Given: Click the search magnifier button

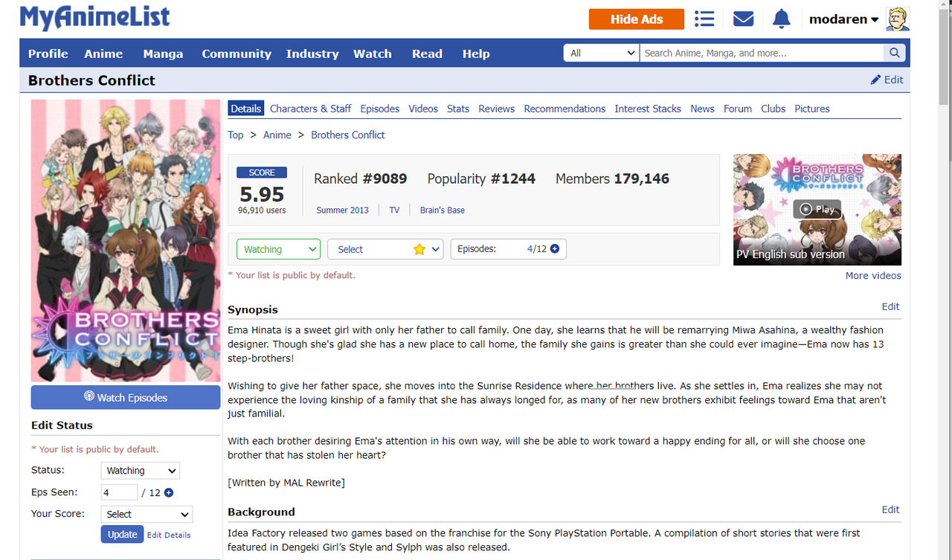Looking at the screenshot, I should 895,53.
